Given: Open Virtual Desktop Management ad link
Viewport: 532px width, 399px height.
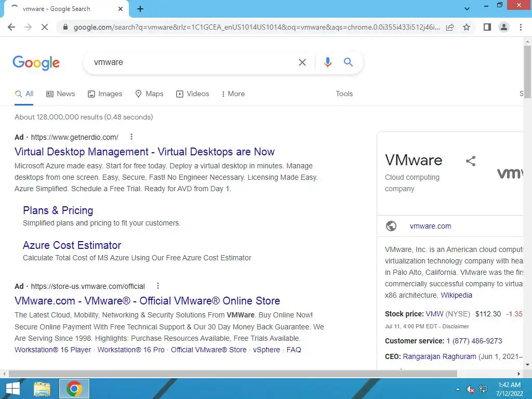Looking at the screenshot, I should (144, 152).
